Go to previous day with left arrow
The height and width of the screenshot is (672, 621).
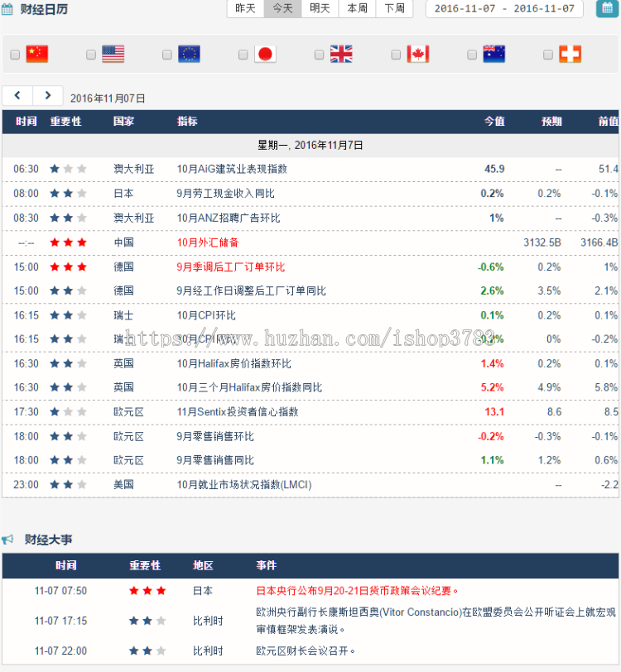tap(17, 95)
